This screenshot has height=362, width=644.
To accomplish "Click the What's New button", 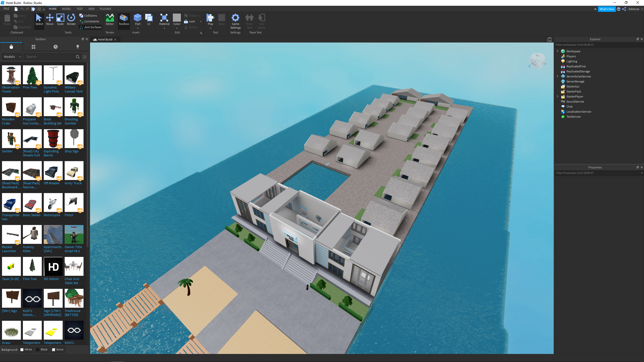I will (607, 9).
